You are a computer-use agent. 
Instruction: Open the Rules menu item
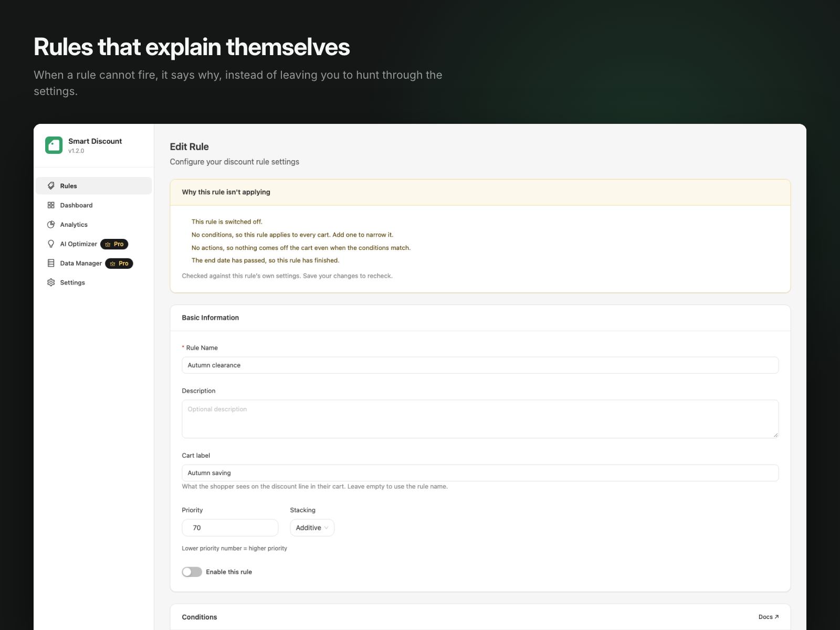click(x=94, y=186)
